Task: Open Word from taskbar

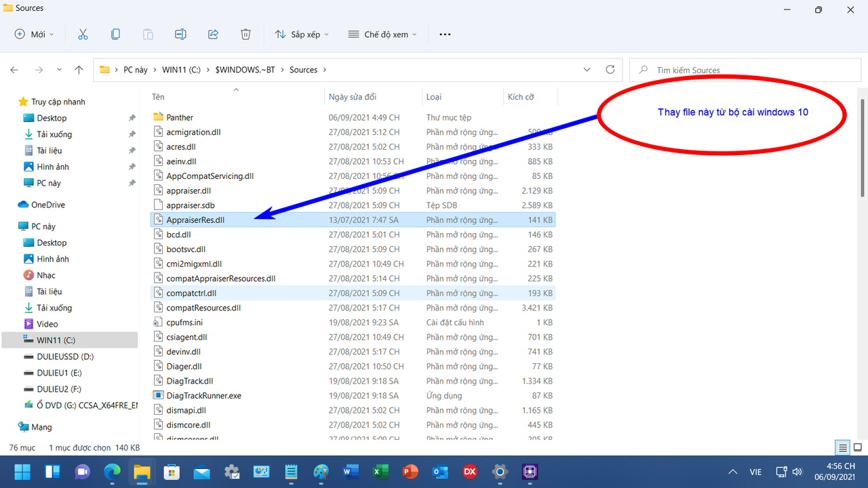Action: click(351, 472)
